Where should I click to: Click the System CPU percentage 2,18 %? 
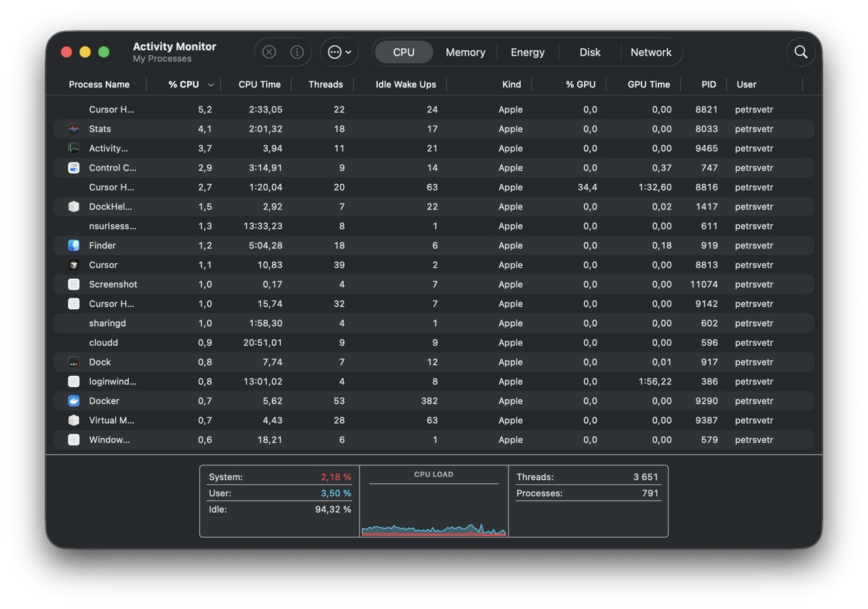[x=336, y=477]
